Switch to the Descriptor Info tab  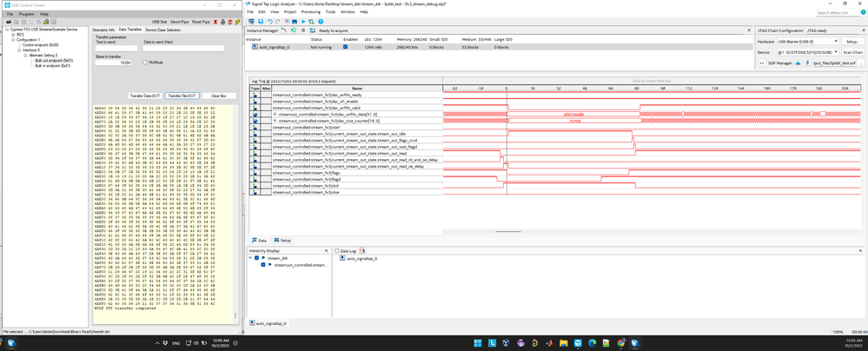(x=103, y=30)
